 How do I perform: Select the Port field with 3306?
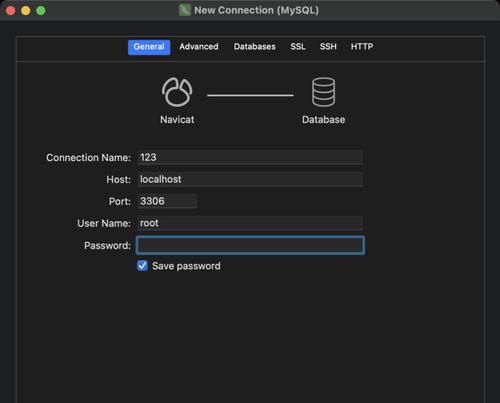tap(167, 201)
